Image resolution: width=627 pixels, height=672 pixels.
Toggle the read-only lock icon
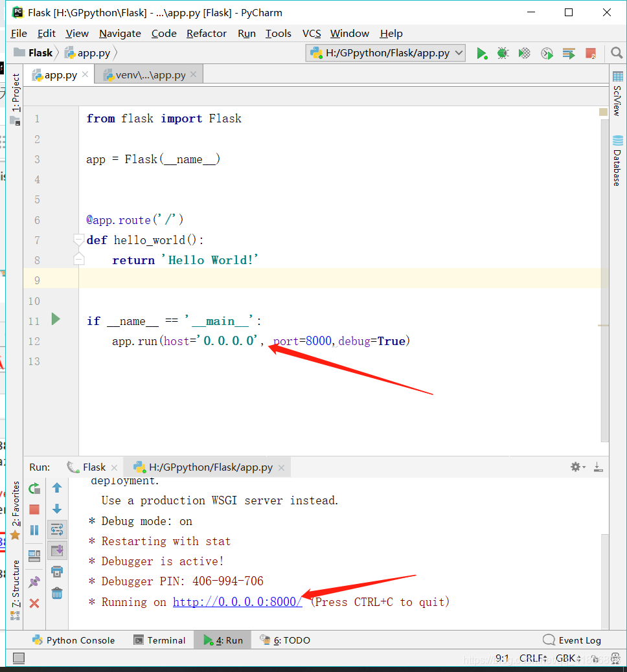[595, 658]
